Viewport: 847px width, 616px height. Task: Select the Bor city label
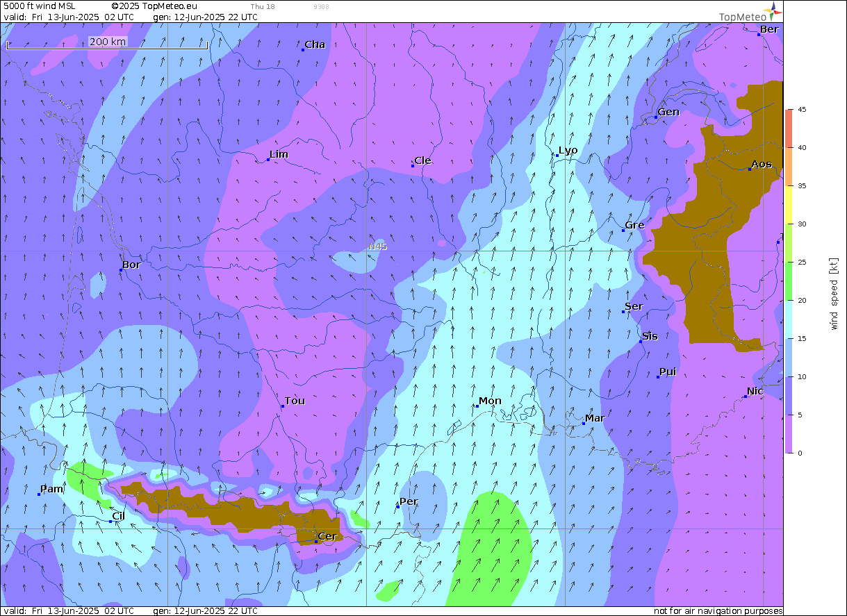coord(131,265)
